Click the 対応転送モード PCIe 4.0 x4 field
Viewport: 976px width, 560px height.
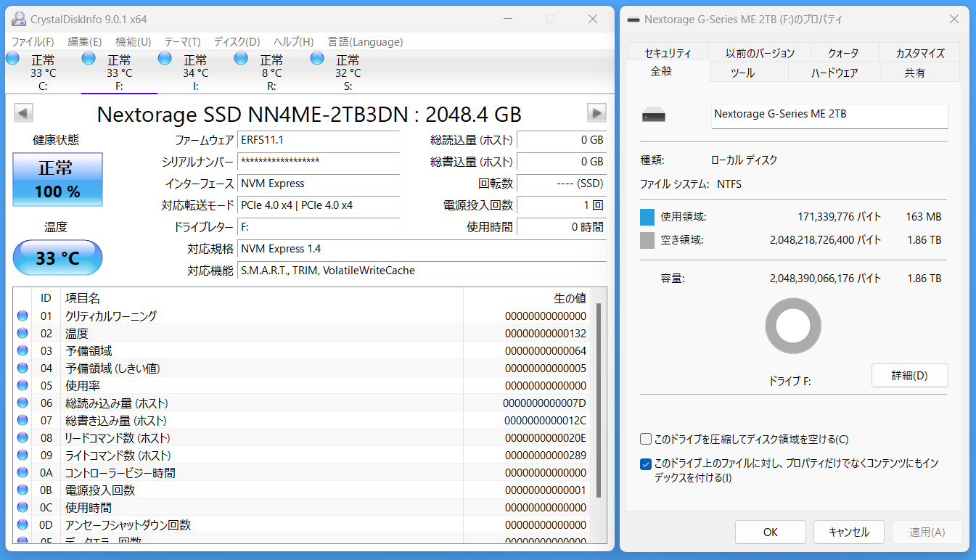point(319,205)
